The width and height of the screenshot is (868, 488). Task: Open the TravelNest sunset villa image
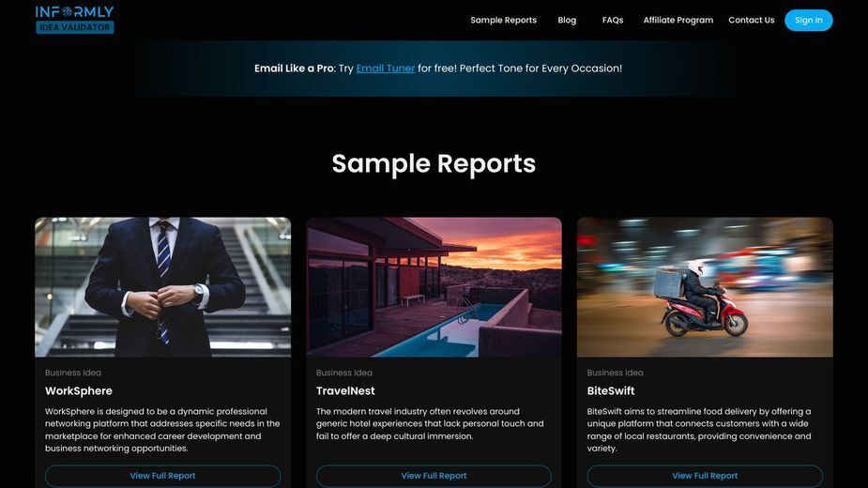tap(434, 287)
